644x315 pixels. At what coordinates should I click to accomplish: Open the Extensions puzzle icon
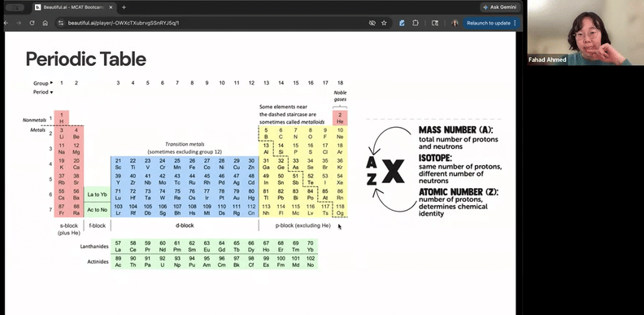[x=416, y=23]
